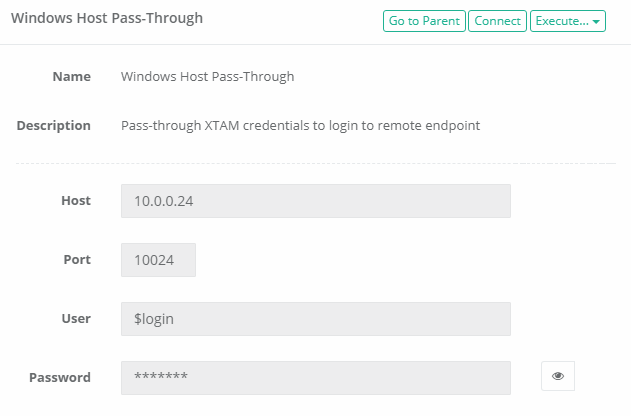The image size is (631, 416).
Task: Click the dashed divider under Description
Action: pos(315,163)
